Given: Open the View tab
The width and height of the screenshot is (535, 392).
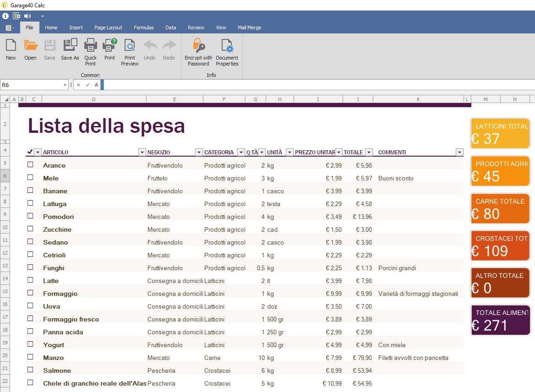Looking at the screenshot, I should [x=221, y=27].
